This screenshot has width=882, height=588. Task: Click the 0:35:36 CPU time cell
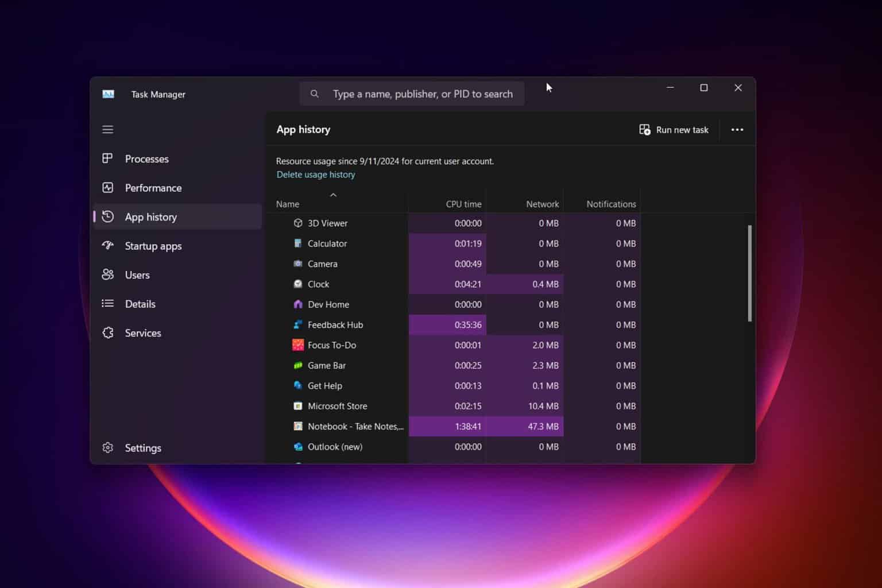(447, 324)
